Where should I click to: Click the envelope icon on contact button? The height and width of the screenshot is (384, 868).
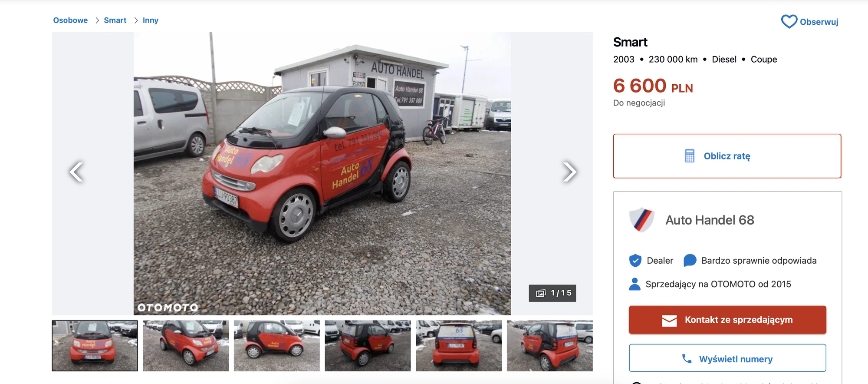click(669, 320)
